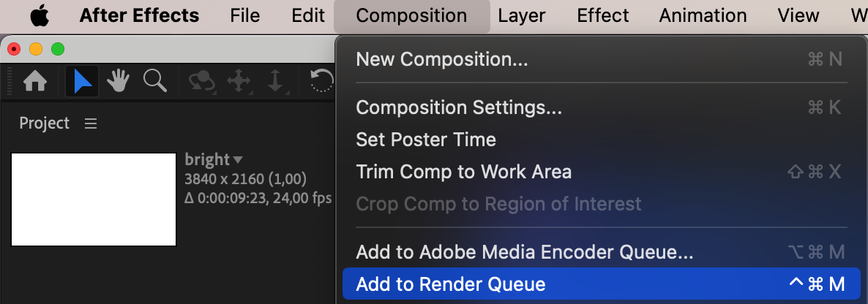The height and width of the screenshot is (304, 868).
Task: Select the Selection arrow tool
Action: click(x=82, y=82)
